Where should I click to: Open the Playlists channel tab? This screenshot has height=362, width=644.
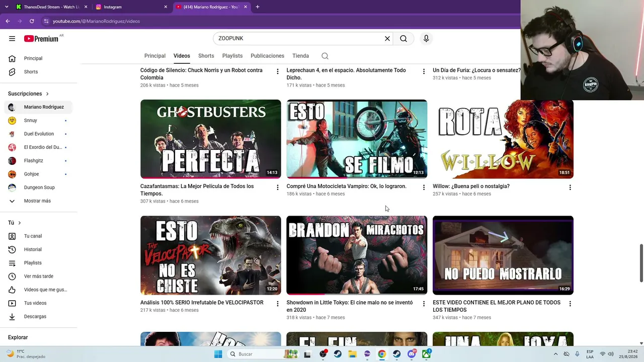[x=232, y=56]
